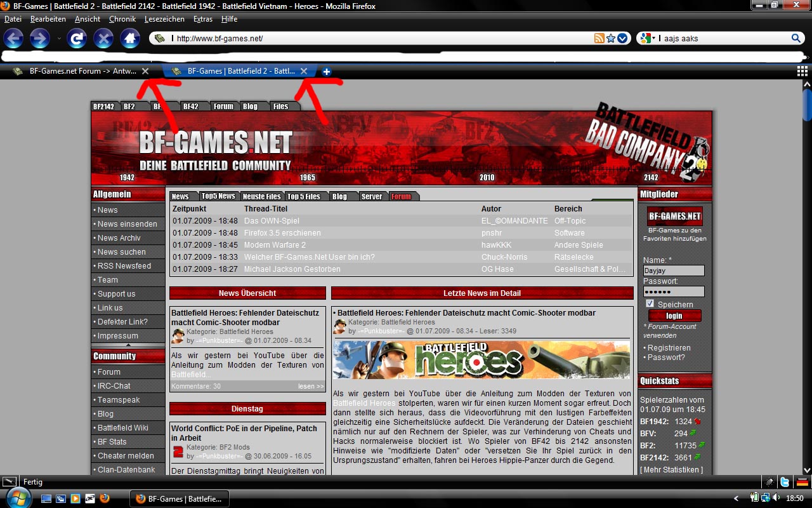The width and height of the screenshot is (812, 508).
Task: Show hidden tray icons with arrow
Action: (737, 498)
